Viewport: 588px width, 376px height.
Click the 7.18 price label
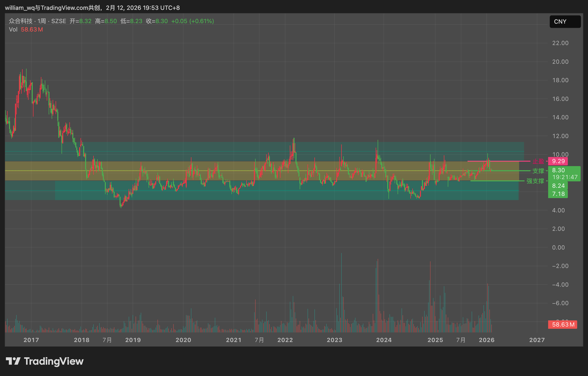[558, 194]
